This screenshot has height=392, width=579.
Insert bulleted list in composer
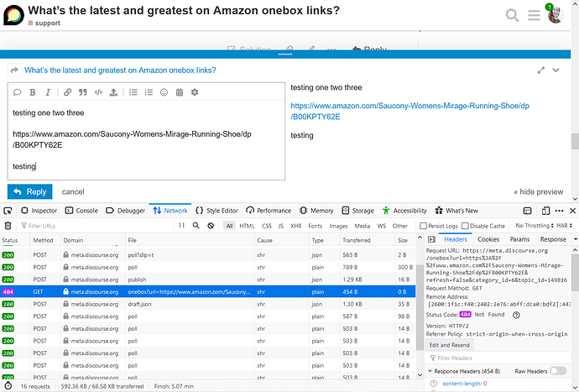click(x=133, y=92)
